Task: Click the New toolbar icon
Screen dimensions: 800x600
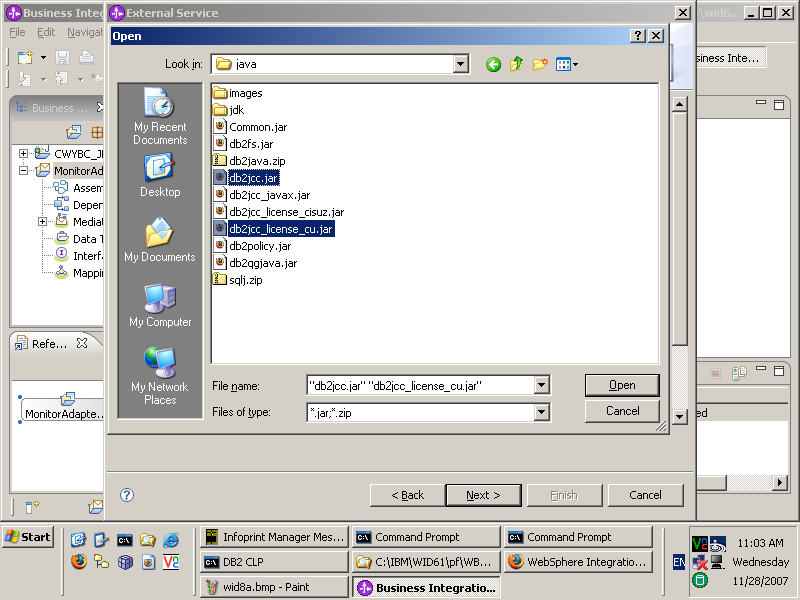Action: point(25,57)
